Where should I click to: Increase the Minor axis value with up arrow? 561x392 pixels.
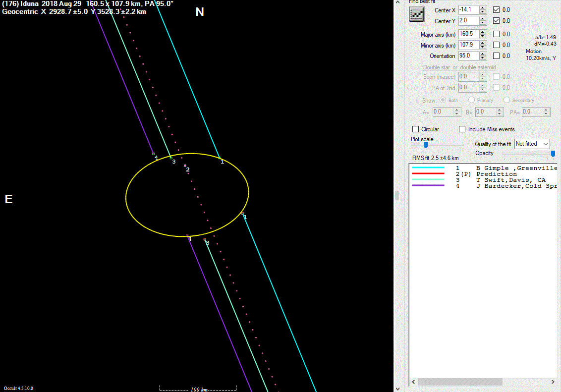(483, 43)
